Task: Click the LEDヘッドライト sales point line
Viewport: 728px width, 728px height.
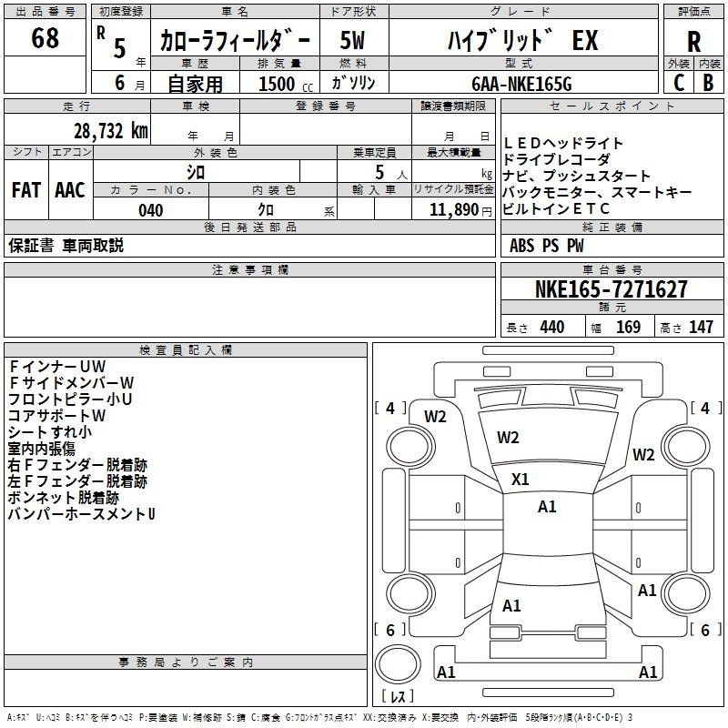Action: 563,143
